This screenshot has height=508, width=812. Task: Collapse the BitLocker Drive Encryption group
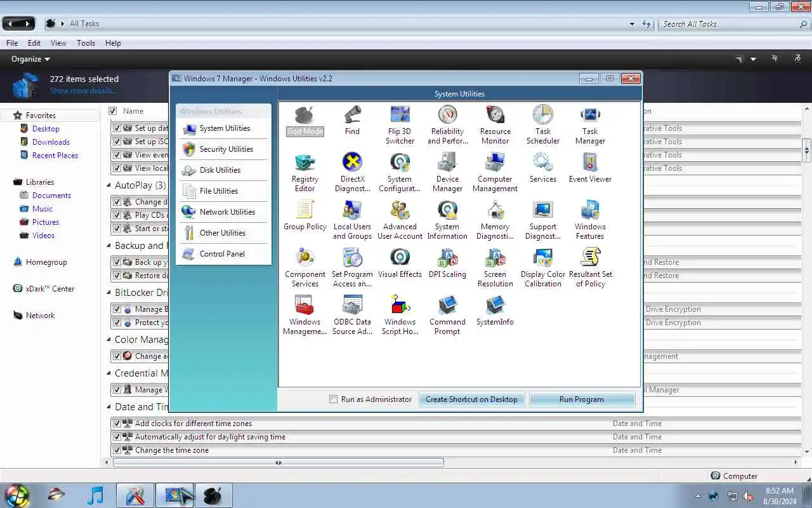[109, 293]
